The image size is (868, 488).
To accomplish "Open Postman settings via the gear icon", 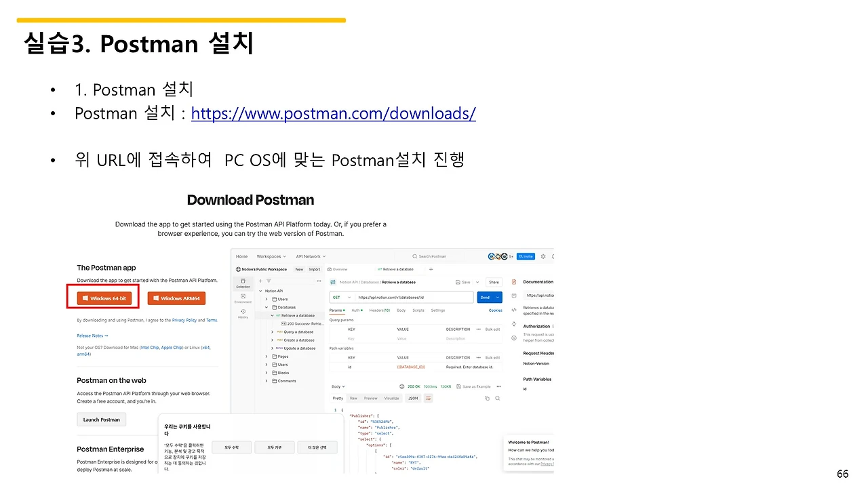I will (x=543, y=256).
